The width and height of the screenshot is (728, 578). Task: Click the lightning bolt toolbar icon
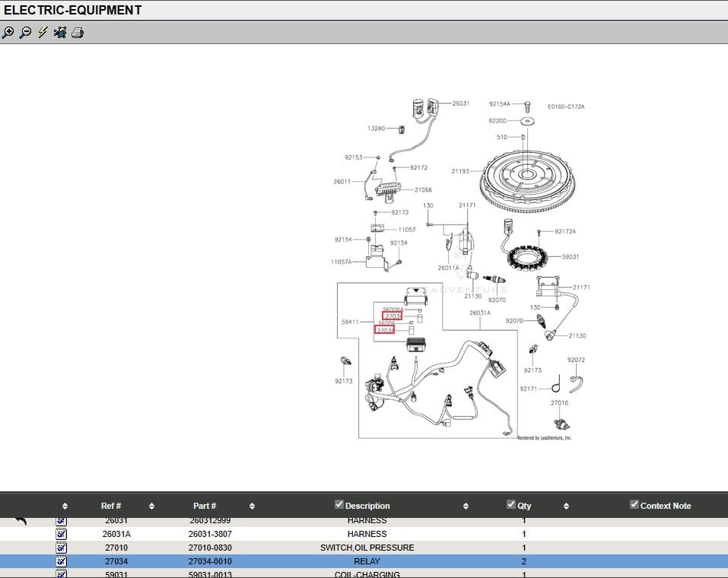pos(43,33)
